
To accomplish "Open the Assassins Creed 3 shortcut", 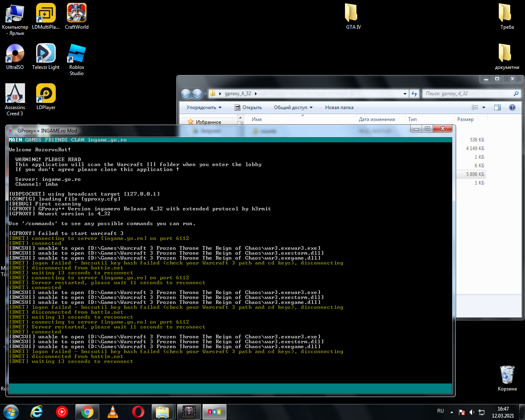I will 15,94.
